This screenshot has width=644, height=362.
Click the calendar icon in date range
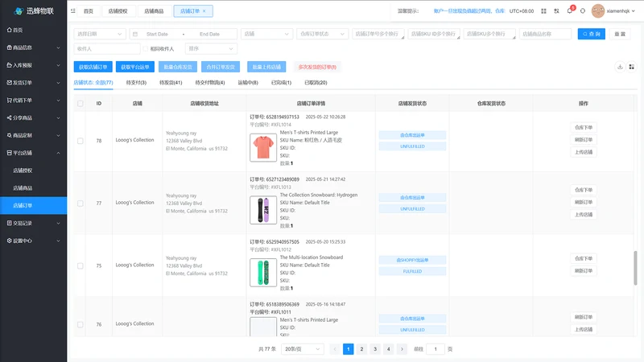click(x=135, y=34)
